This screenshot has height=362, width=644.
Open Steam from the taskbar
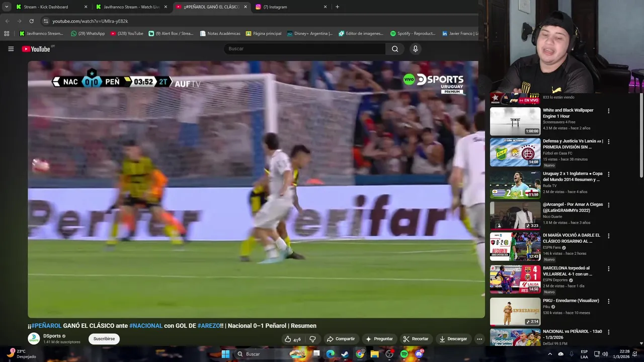pos(345,354)
